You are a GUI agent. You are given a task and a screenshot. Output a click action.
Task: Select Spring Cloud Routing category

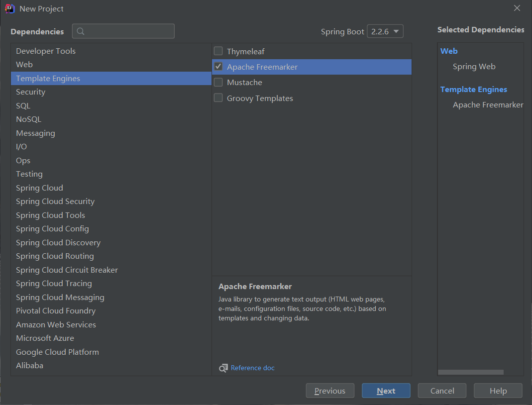pyautogui.click(x=111, y=256)
